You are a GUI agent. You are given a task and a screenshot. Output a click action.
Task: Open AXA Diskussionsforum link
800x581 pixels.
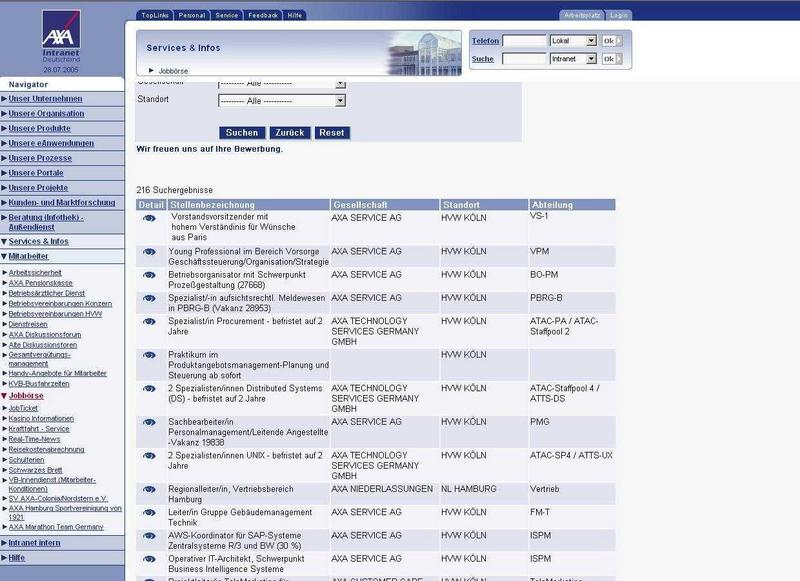click(45, 335)
